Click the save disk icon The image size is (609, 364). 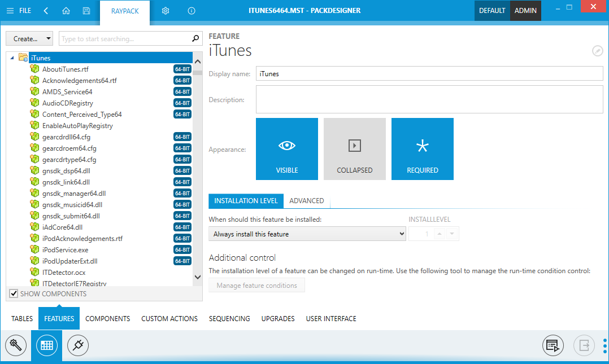(x=86, y=11)
